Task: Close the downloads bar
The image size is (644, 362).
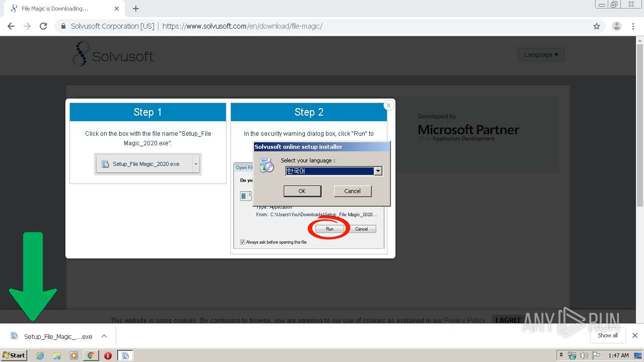Action: coord(635,335)
